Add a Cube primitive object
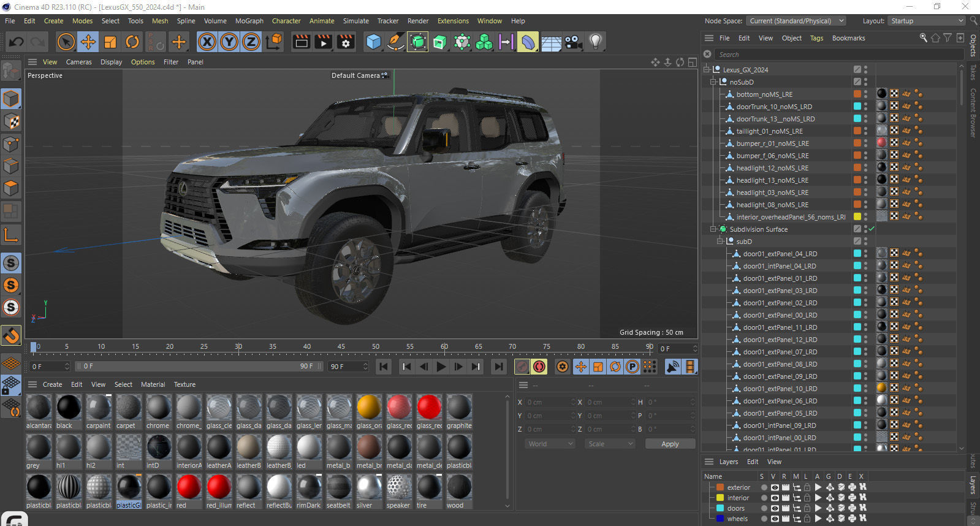Image resolution: width=980 pixels, height=526 pixels. click(x=373, y=42)
